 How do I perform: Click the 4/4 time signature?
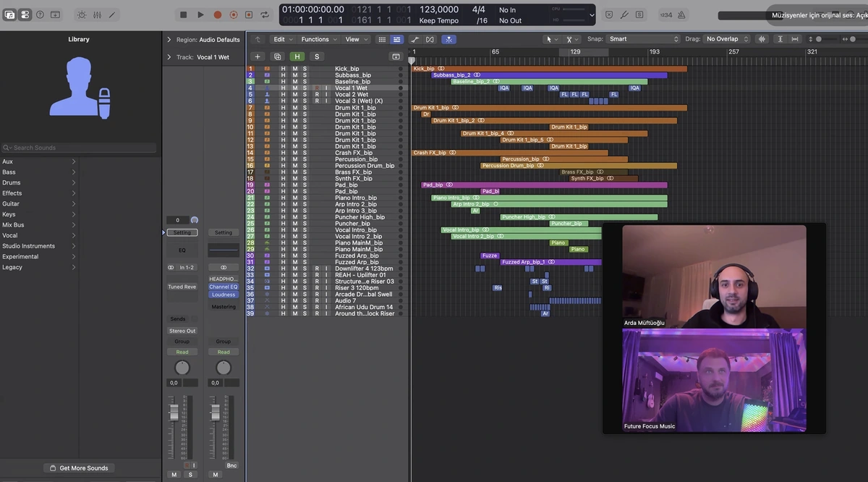click(479, 9)
